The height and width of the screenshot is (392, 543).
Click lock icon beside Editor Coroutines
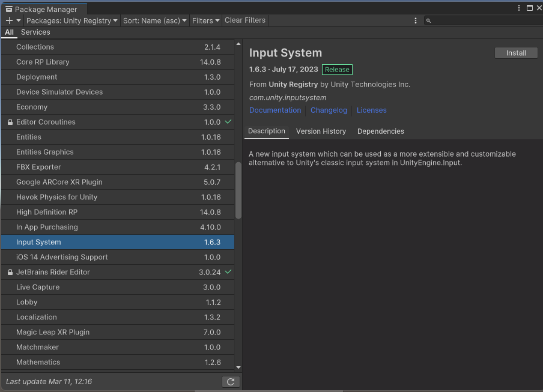coord(10,122)
